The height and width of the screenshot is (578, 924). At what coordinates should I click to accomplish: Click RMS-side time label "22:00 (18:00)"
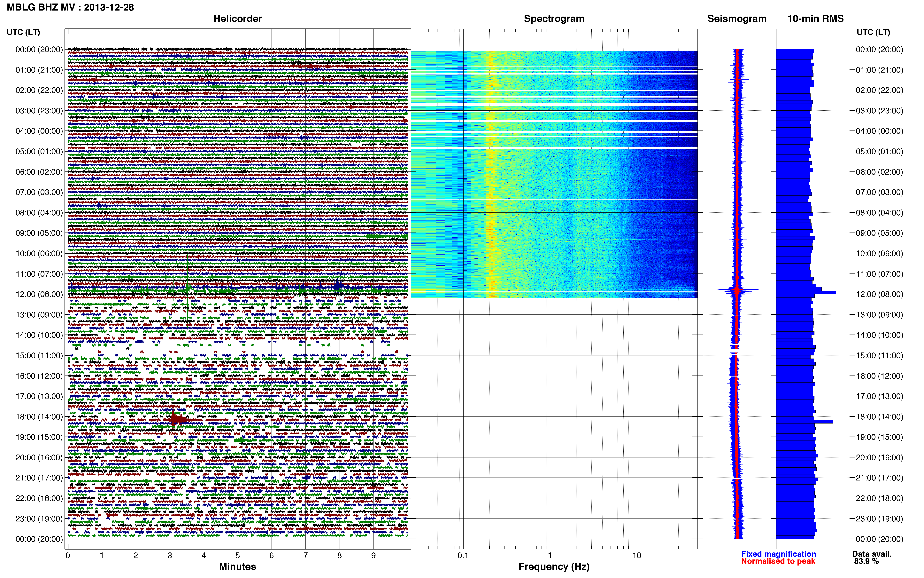879,498
